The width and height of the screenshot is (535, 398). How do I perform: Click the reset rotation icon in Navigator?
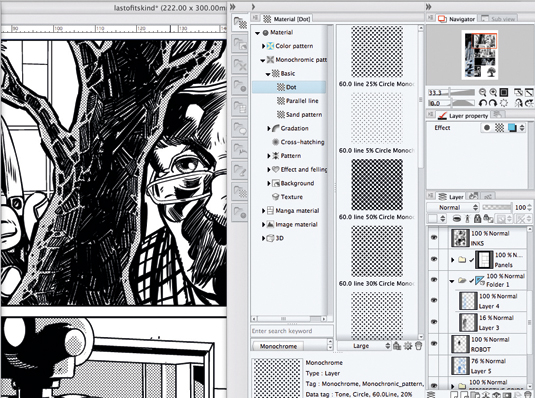point(504,103)
